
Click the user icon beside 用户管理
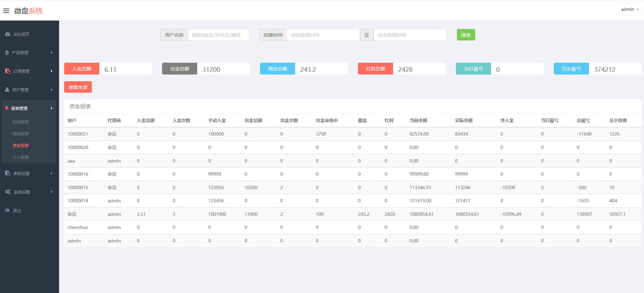point(7,90)
